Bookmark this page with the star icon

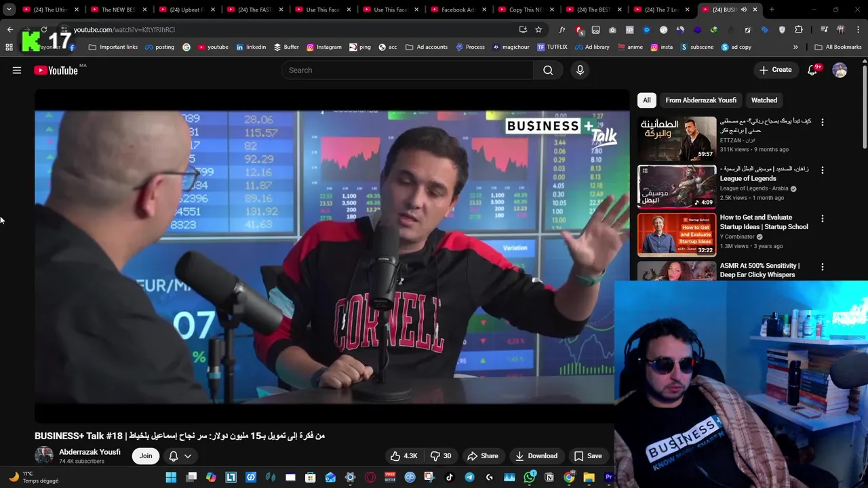538,30
